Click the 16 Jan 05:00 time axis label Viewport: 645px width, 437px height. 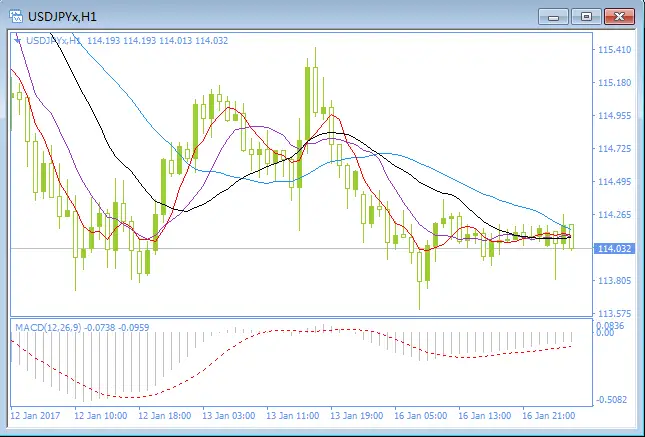tap(420, 416)
